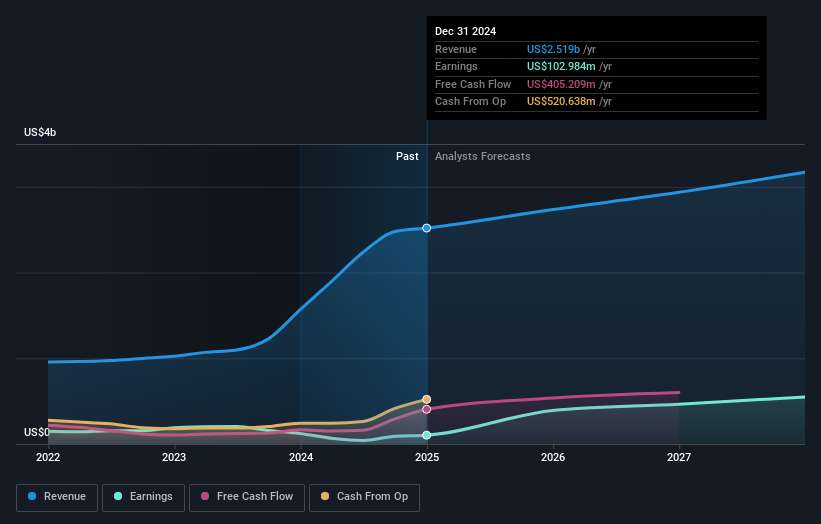Click the Earnings row label in tooltip
The height and width of the screenshot is (524, 821).
point(457,66)
